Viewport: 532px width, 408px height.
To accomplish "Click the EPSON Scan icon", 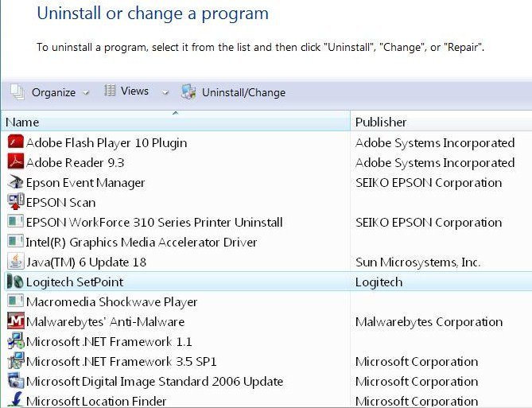I will tap(16, 202).
